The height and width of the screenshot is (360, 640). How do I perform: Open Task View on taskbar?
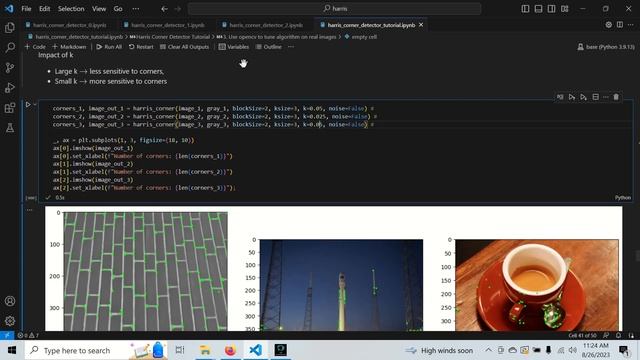pos(180,350)
